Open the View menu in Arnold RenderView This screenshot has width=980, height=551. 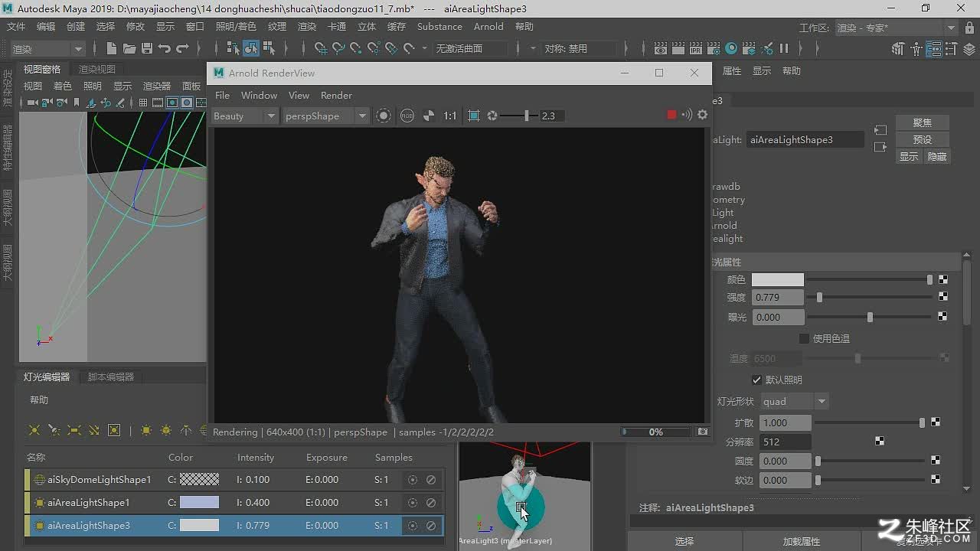[299, 96]
